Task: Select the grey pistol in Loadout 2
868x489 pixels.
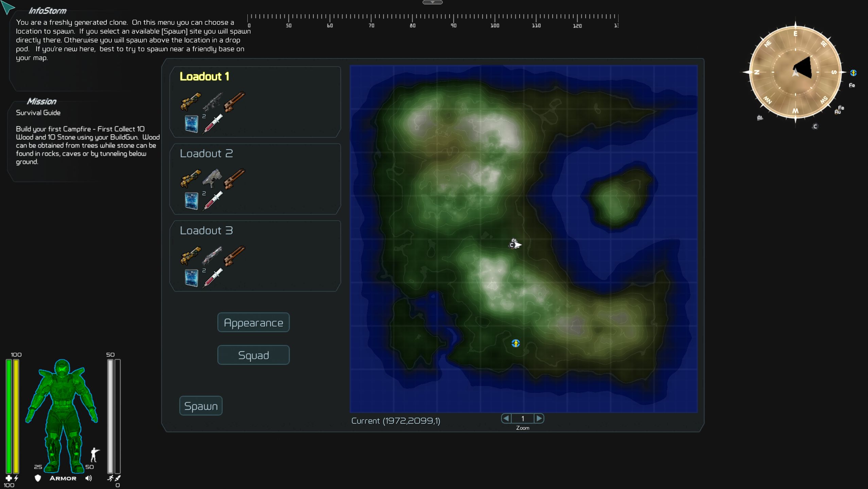Action: pyautogui.click(x=213, y=178)
